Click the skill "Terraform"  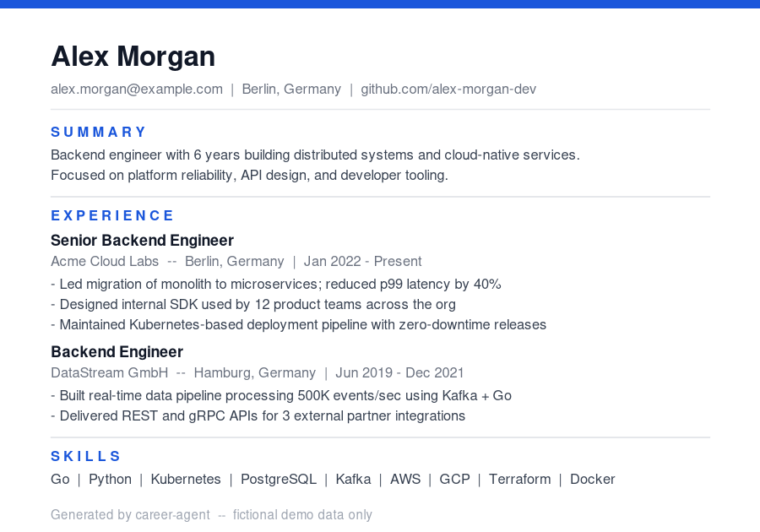pyautogui.click(x=519, y=479)
